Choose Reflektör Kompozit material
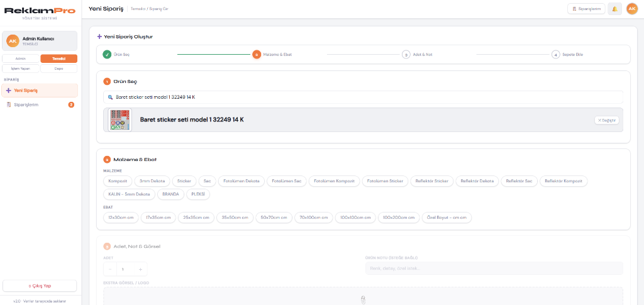Screen dimensions: 644x305 563,180
